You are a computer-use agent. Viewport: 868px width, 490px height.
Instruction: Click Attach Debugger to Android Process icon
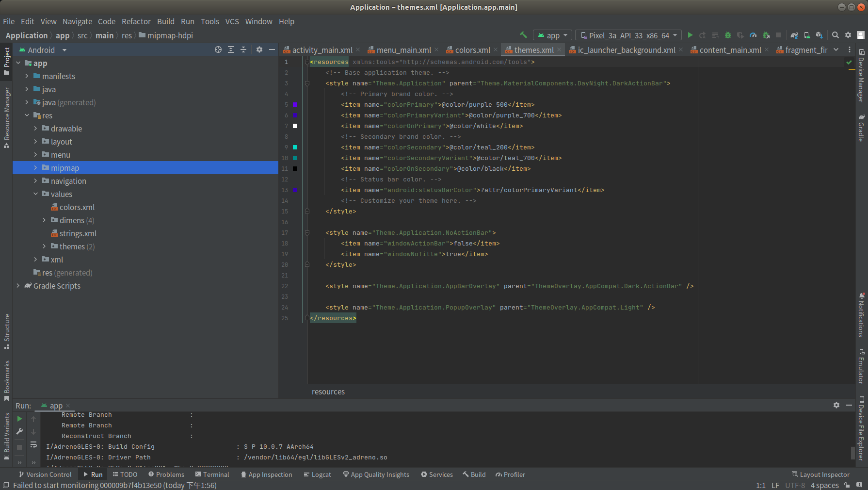pos(766,35)
